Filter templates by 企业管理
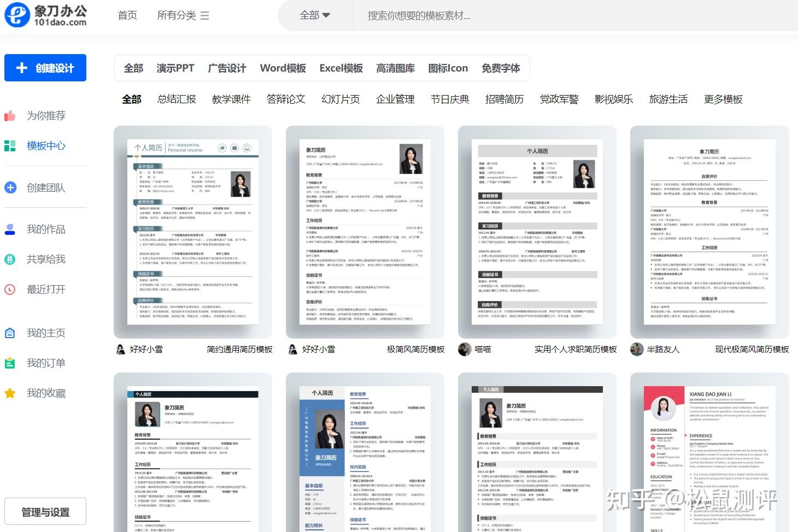 [395, 99]
